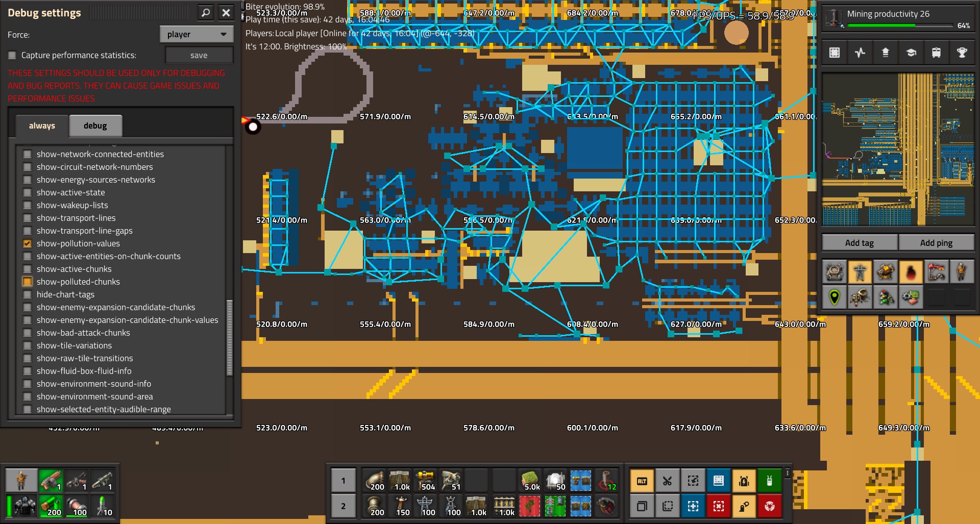The width and height of the screenshot is (980, 524).
Task: Create new blueprint blue shortcut
Action: [x=693, y=506]
